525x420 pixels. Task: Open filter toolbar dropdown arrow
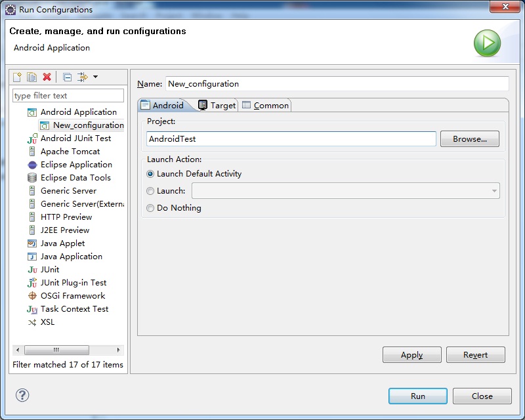click(x=95, y=77)
